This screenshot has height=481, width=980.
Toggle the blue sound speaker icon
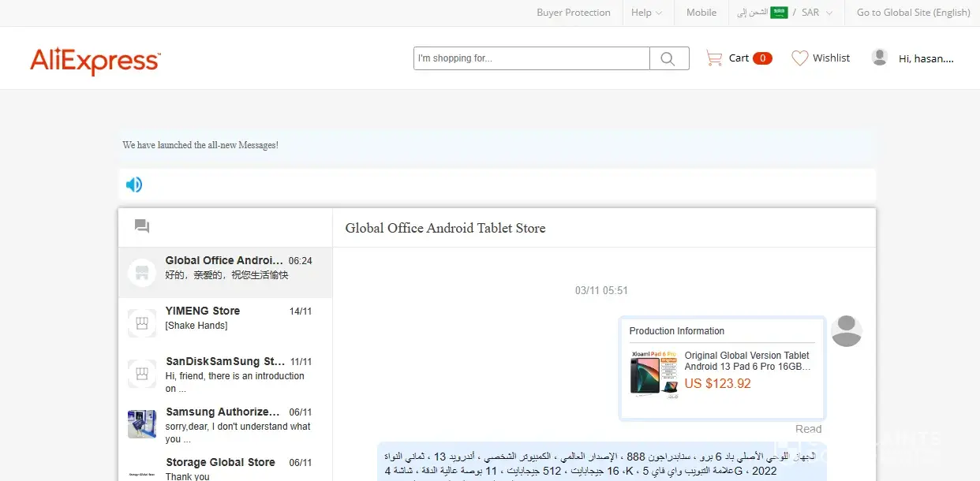pos(134,185)
